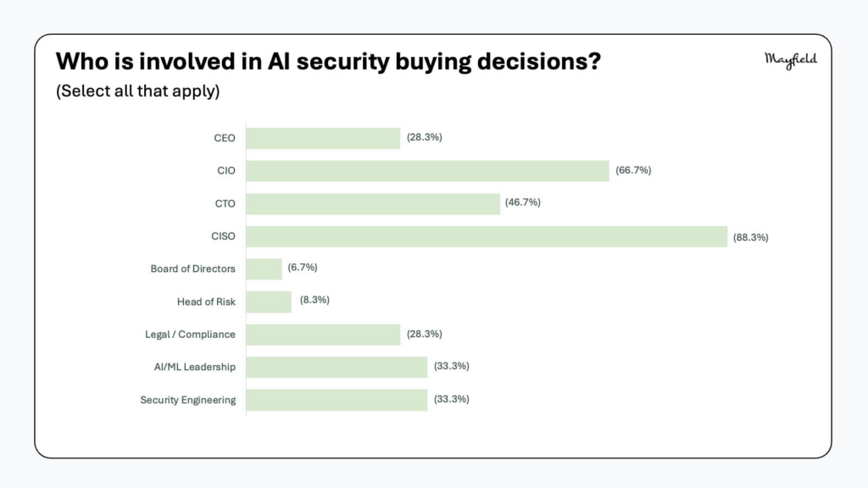Click the 46.7% value label
Viewport: 868px width, 488px height.
tap(522, 202)
